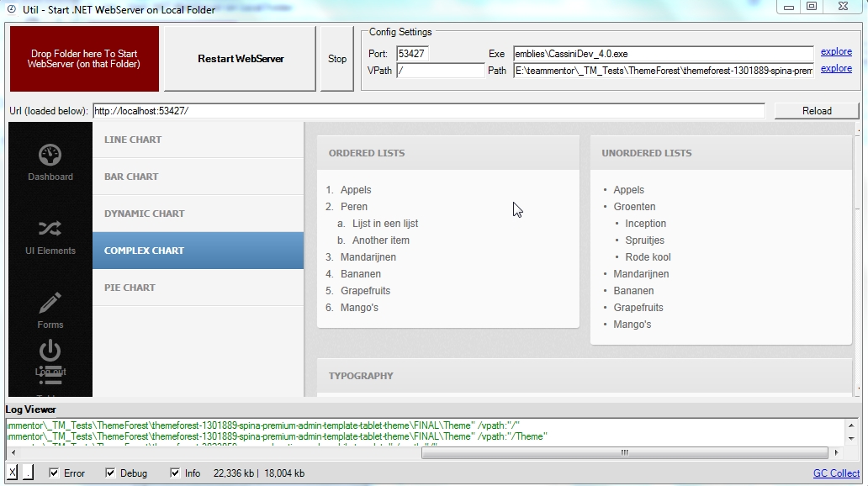
Task: Click 'Groenten' in unordered list
Action: (x=634, y=207)
